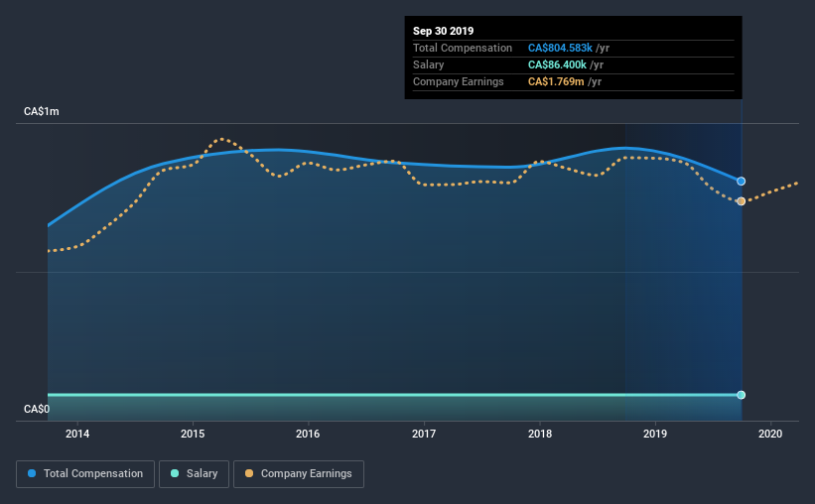The image size is (815, 504).
Task: Click the 2017 x-axis label
Action: click(x=424, y=434)
